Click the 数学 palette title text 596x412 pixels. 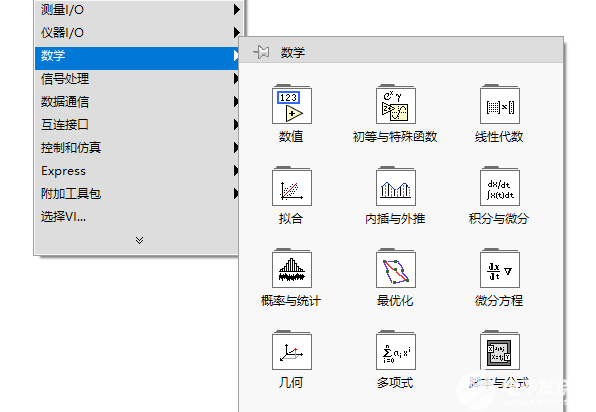click(x=293, y=52)
